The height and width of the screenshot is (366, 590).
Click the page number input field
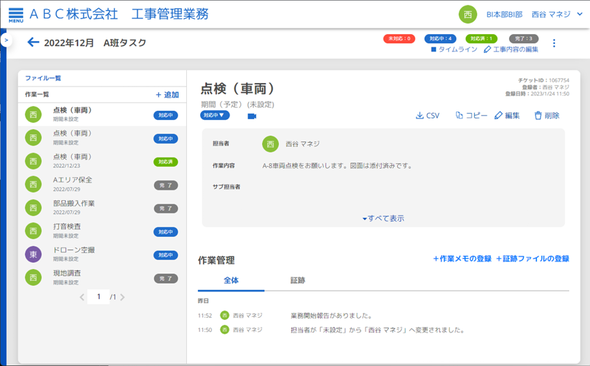point(98,297)
